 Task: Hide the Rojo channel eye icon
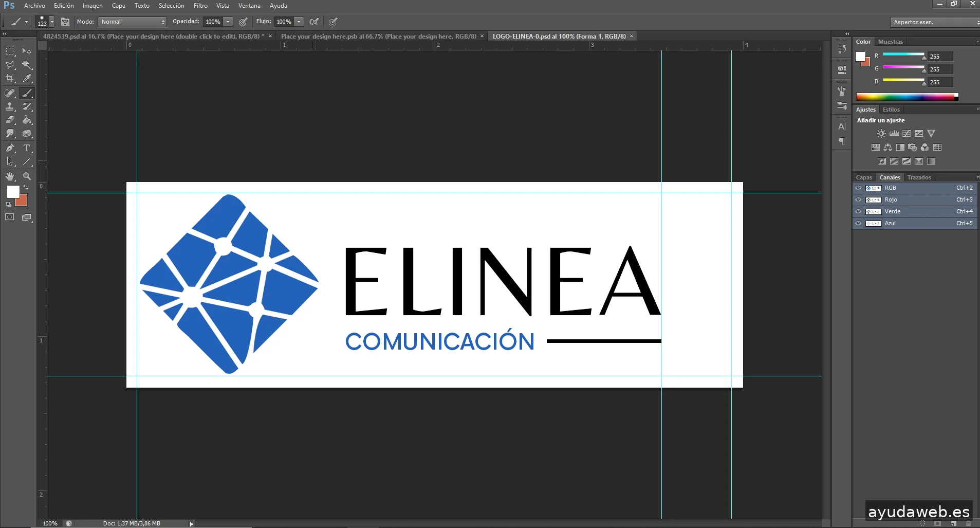(858, 199)
